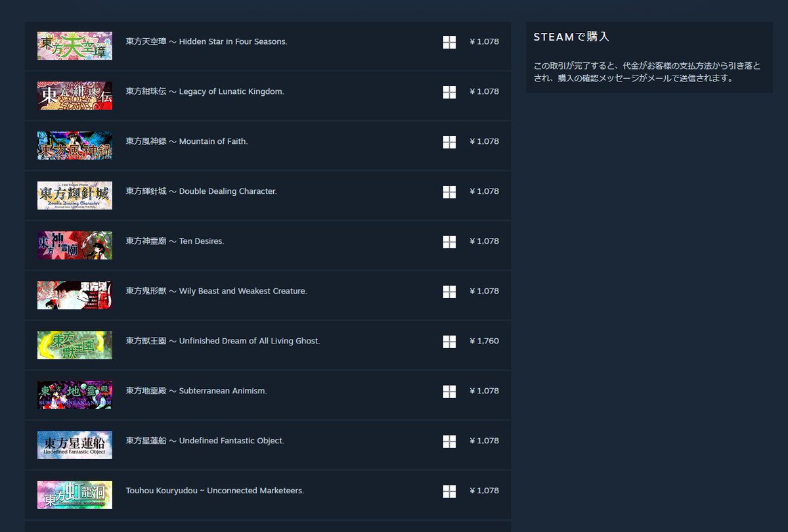Image resolution: width=788 pixels, height=532 pixels.
Task: Click the STEAMで購入 heading
Action: (571, 37)
